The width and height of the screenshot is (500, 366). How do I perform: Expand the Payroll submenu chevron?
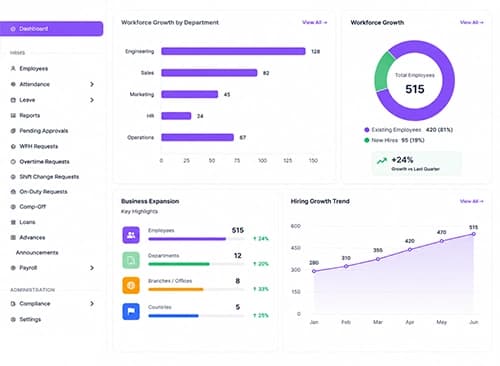point(92,268)
